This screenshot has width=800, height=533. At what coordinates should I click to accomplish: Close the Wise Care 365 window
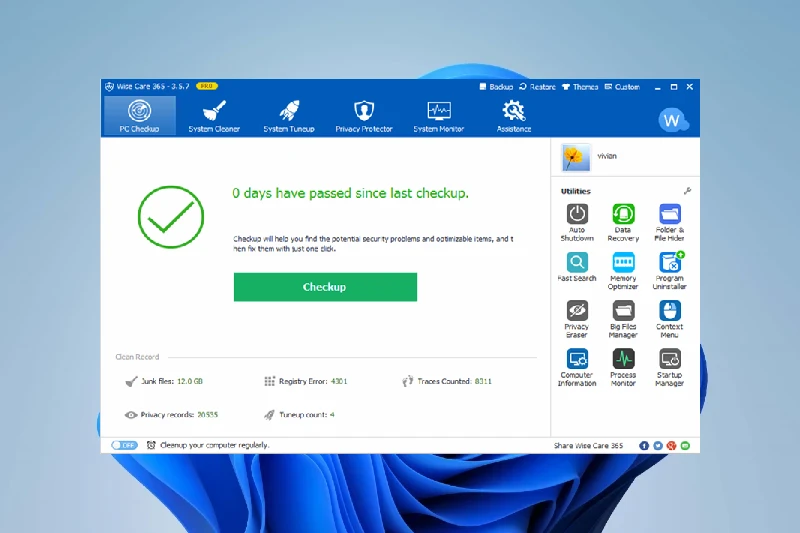(690, 87)
